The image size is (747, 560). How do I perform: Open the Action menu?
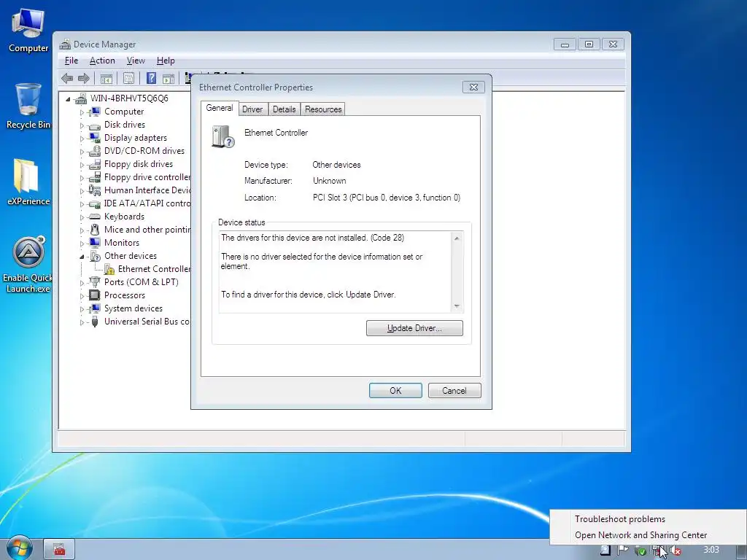pyautogui.click(x=102, y=61)
